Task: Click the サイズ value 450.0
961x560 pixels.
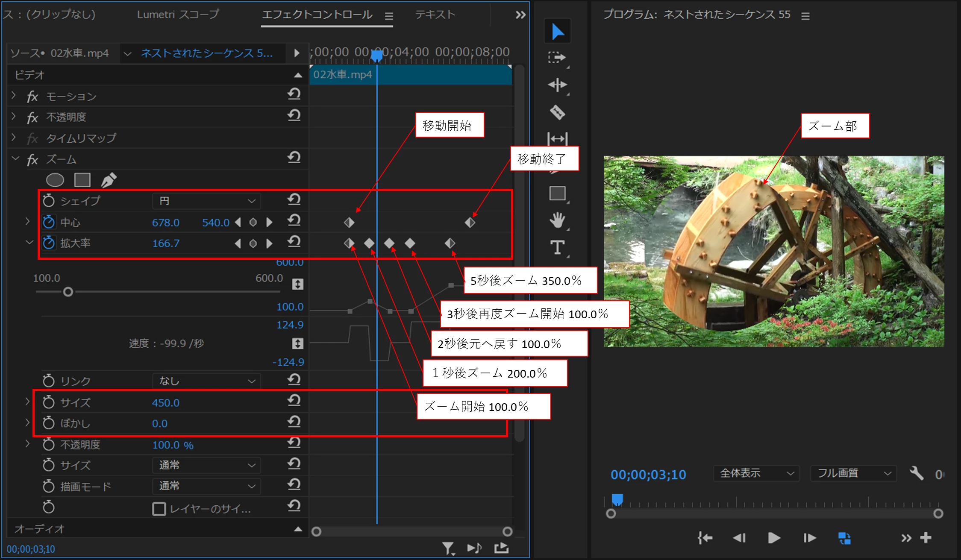Action: click(165, 403)
